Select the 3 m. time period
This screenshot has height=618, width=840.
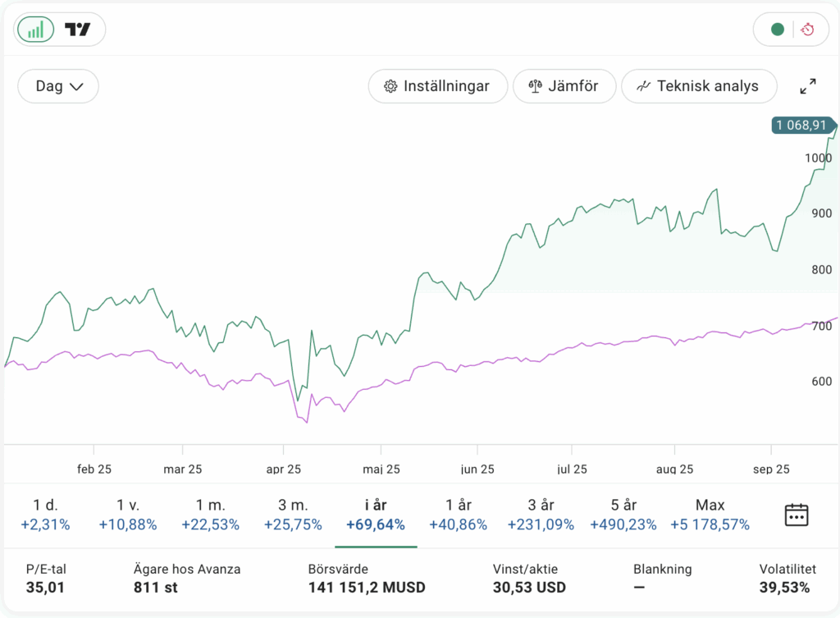pos(293,515)
